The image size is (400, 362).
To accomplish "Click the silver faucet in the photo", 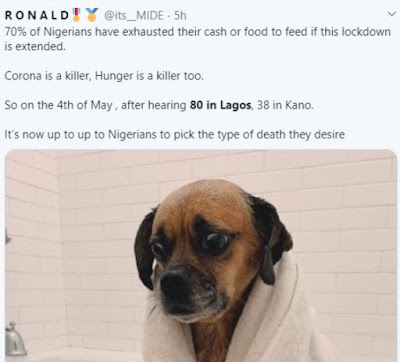I will pyautogui.click(x=15, y=340).
